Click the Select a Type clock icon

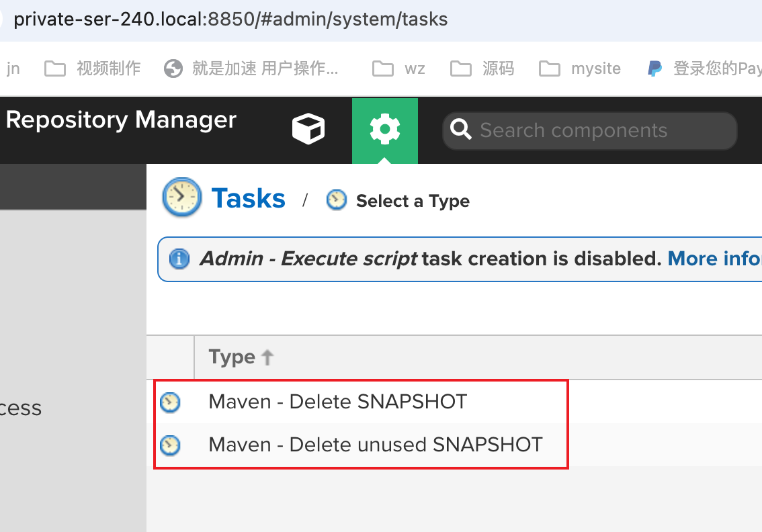[336, 199]
